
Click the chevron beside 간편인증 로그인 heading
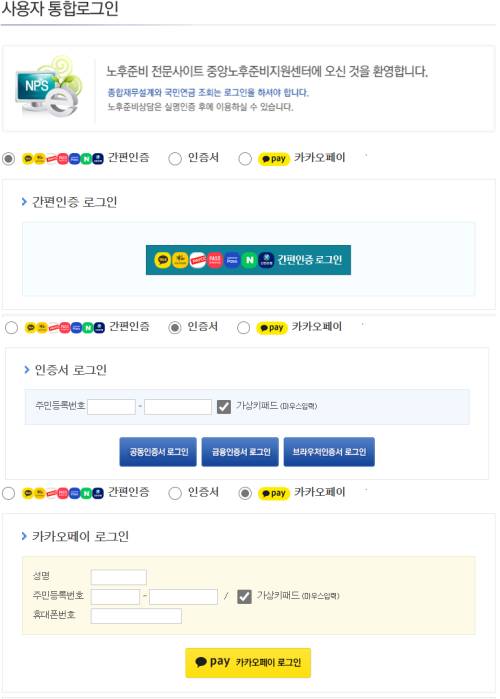pos(24,202)
